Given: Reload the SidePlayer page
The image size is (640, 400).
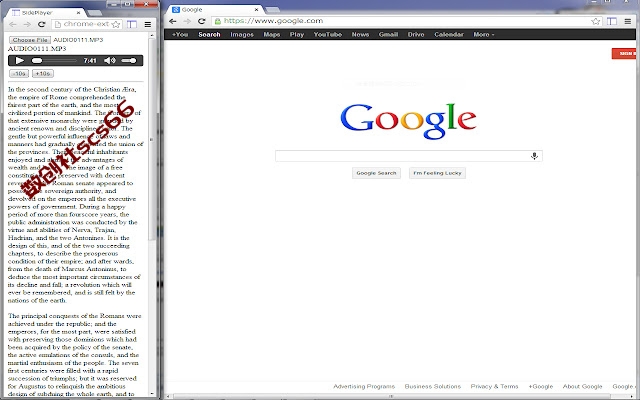Looking at the screenshot, I should [x=41, y=24].
